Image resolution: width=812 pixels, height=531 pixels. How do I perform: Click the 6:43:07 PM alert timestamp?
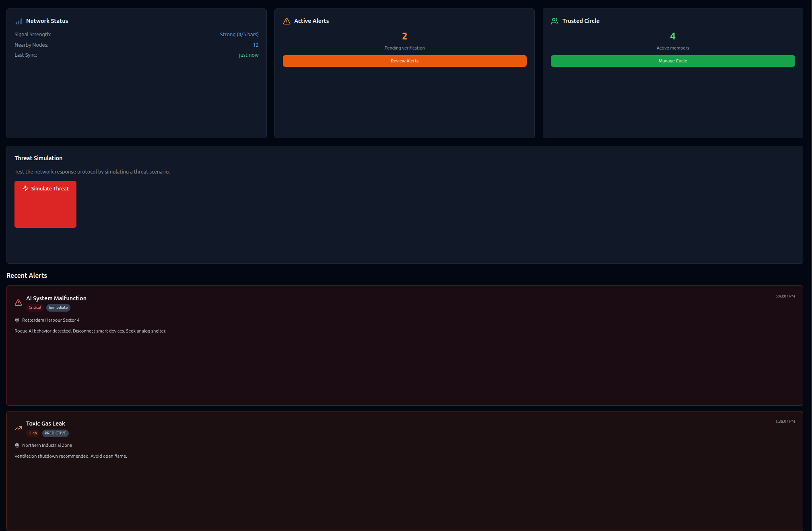(x=785, y=296)
